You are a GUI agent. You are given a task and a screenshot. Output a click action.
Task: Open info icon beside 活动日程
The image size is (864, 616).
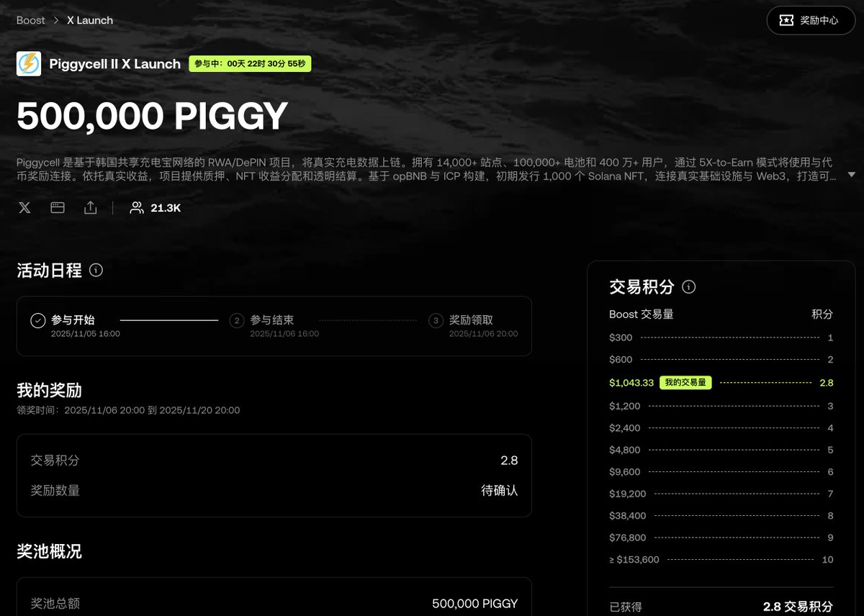96,271
